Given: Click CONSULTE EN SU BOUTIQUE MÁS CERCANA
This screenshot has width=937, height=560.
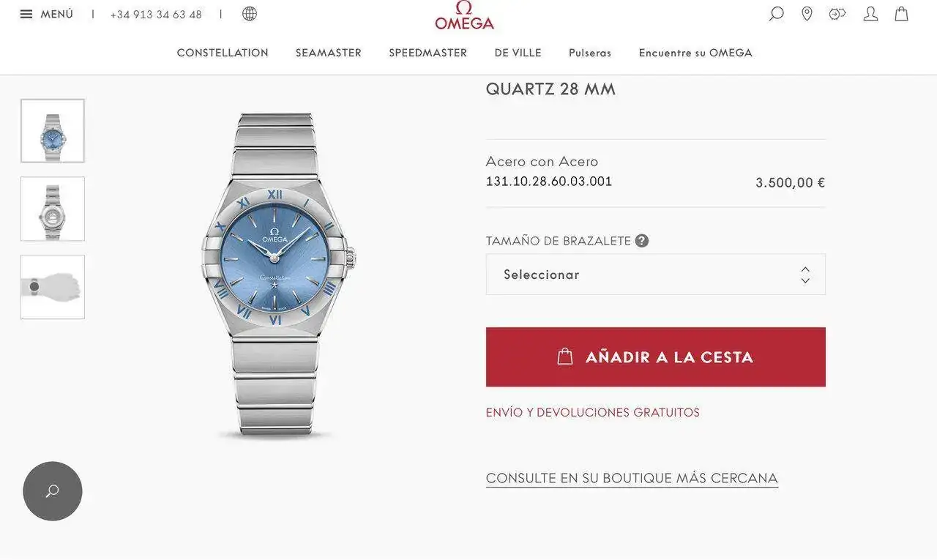Looking at the screenshot, I should tap(632, 479).
